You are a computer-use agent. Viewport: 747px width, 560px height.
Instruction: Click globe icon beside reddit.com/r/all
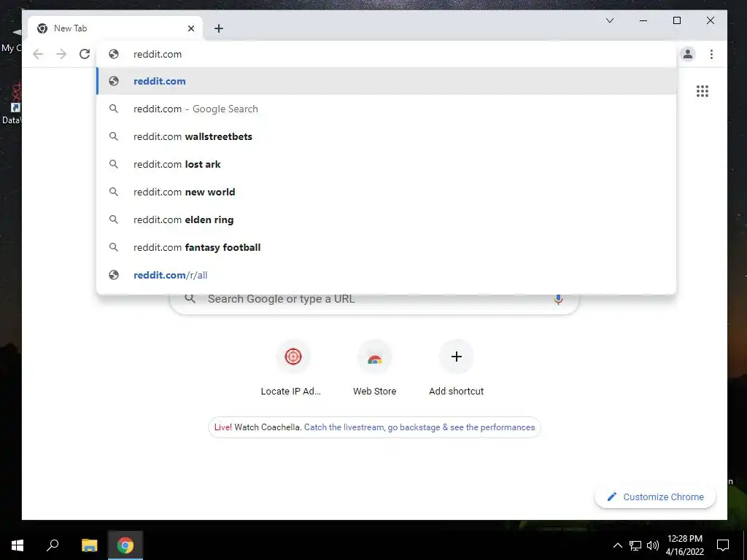click(113, 275)
